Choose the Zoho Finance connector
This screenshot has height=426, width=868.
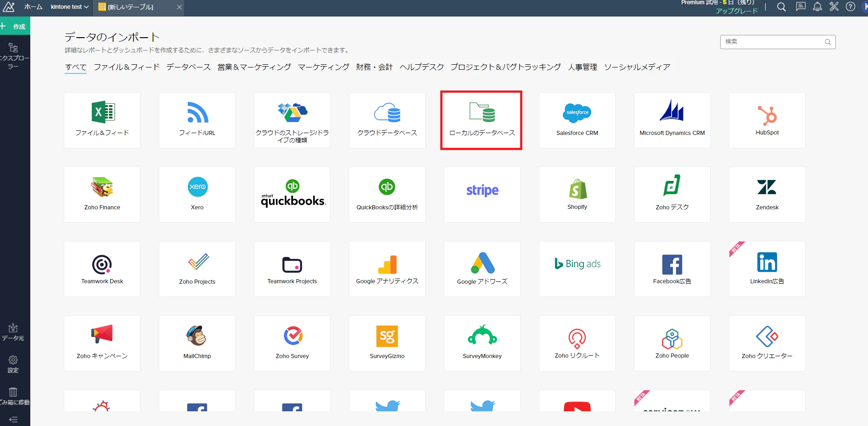click(x=102, y=195)
